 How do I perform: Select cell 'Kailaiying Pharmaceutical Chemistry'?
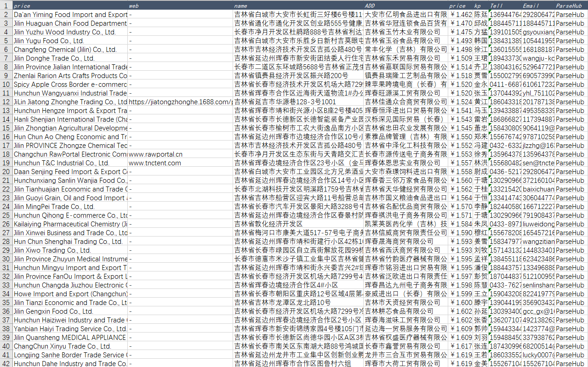pyautogui.click(x=70, y=224)
